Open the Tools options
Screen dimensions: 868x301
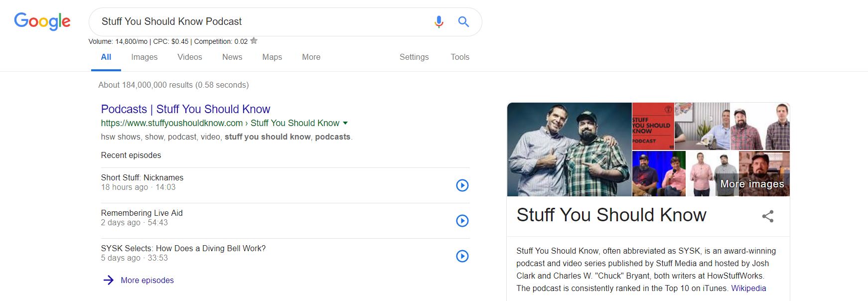460,57
